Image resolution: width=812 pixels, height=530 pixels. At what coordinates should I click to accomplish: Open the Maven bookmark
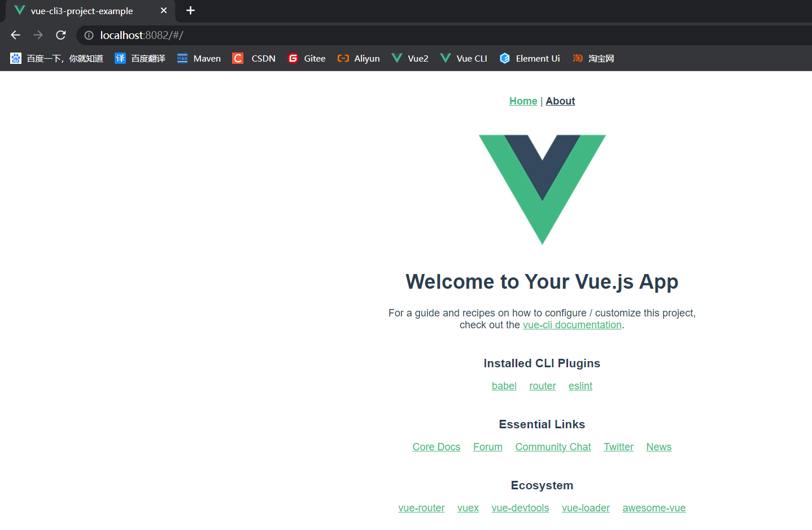point(198,58)
